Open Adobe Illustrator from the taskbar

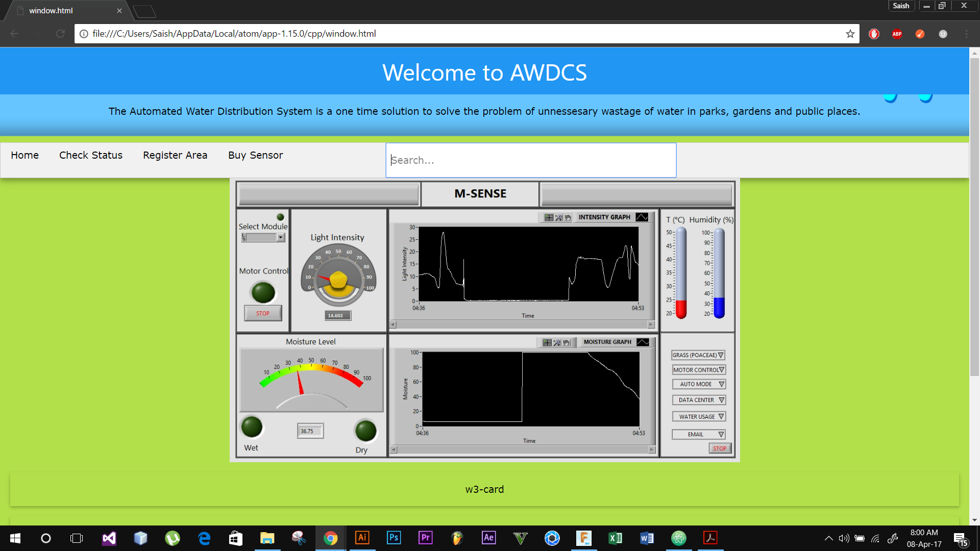(x=362, y=538)
